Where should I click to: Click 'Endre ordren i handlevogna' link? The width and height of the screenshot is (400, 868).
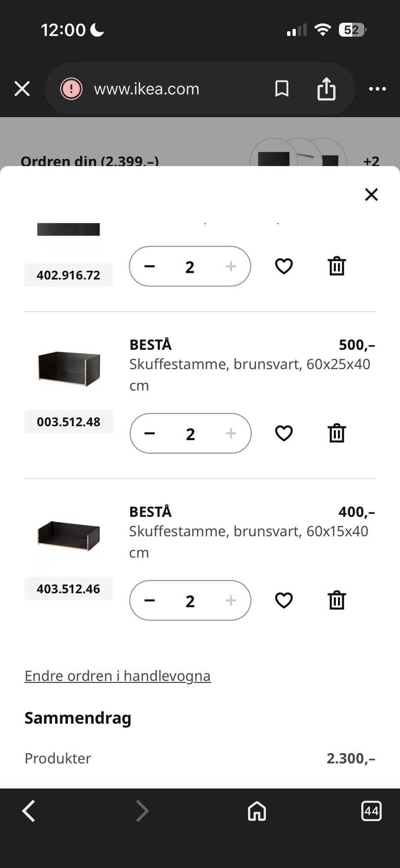tap(117, 676)
